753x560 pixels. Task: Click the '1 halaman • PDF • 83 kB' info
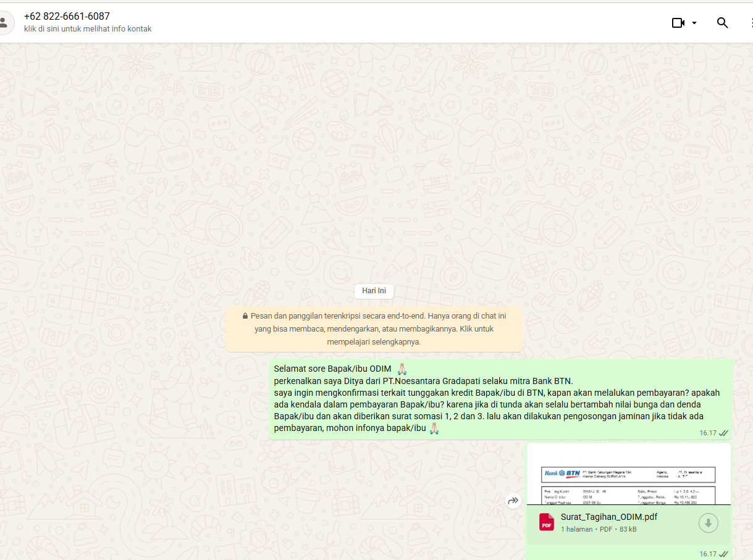click(x=599, y=529)
